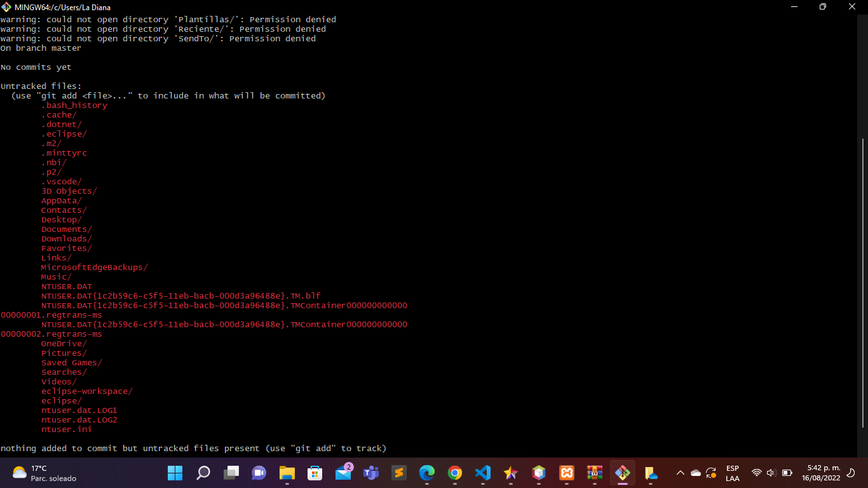Click '.nbi/' entry
This screenshot has width=868, height=488.
54,163
